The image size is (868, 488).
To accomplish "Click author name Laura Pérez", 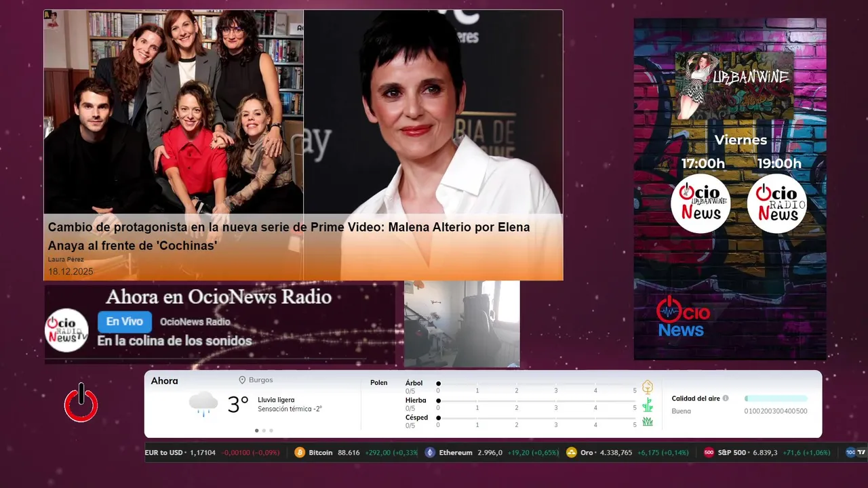I will (66, 260).
